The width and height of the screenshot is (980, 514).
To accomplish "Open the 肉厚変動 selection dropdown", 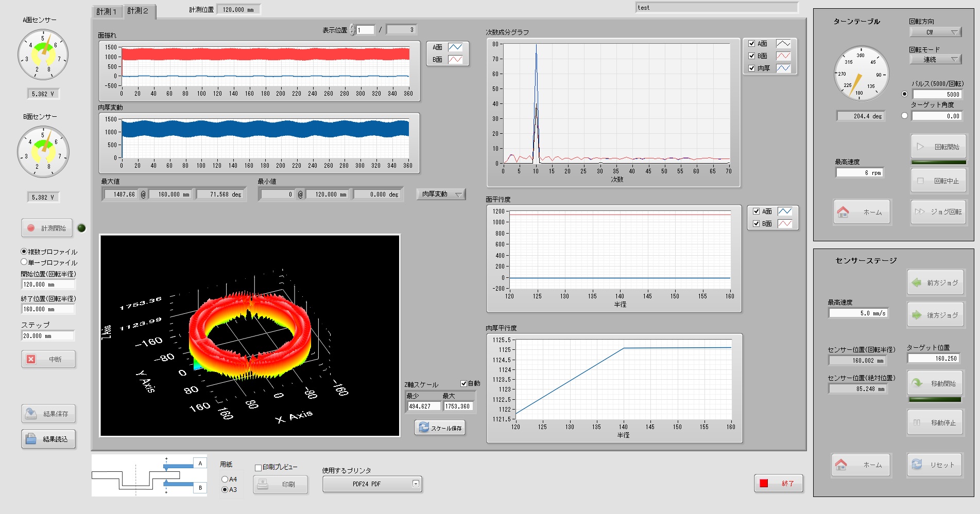I will pyautogui.click(x=441, y=194).
